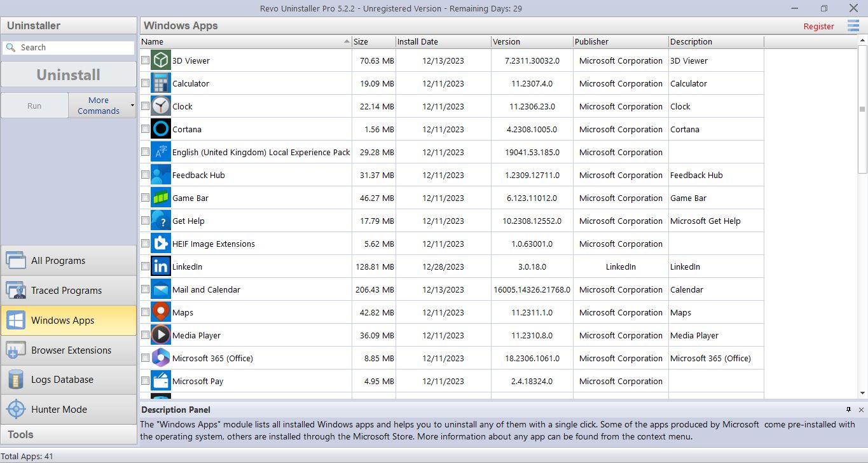The width and height of the screenshot is (868, 463).
Task: Click the Calculator app icon
Action: [x=161, y=83]
